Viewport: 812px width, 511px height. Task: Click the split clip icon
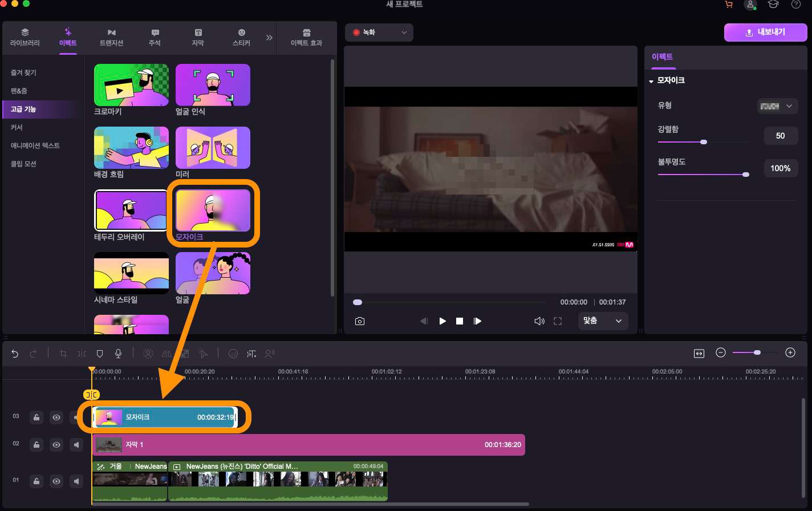(x=82, y=354)
